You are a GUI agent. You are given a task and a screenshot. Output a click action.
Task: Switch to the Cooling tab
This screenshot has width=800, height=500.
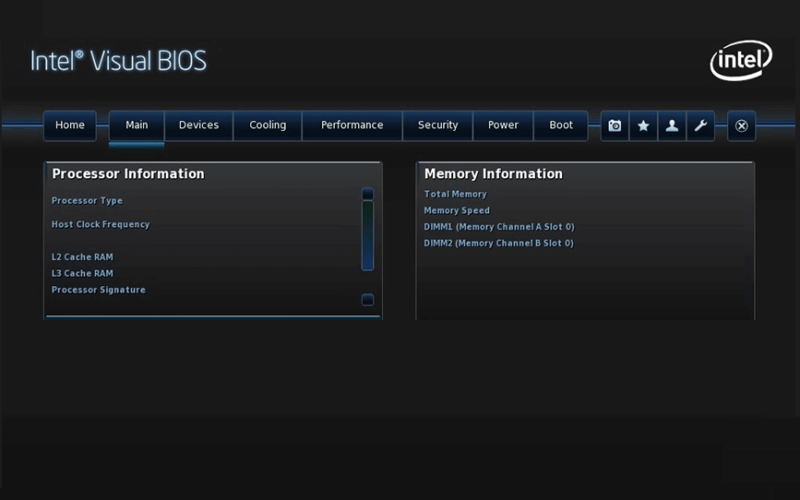point(267,126)
